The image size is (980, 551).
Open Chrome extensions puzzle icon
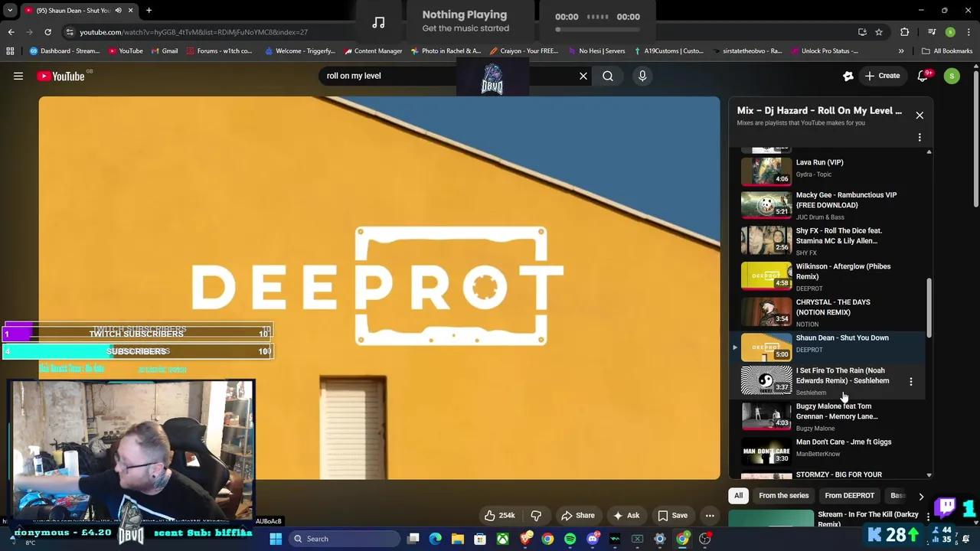tap(904, 32)
